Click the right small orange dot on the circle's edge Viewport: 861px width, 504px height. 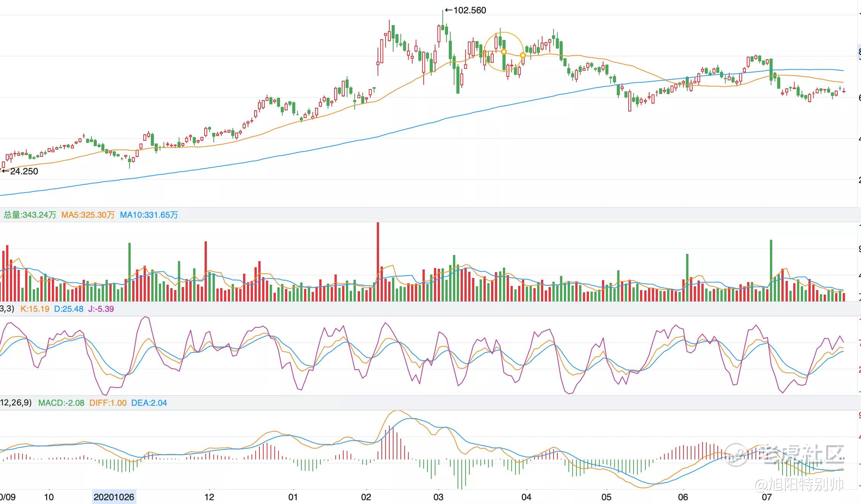[x=523, y=56]
